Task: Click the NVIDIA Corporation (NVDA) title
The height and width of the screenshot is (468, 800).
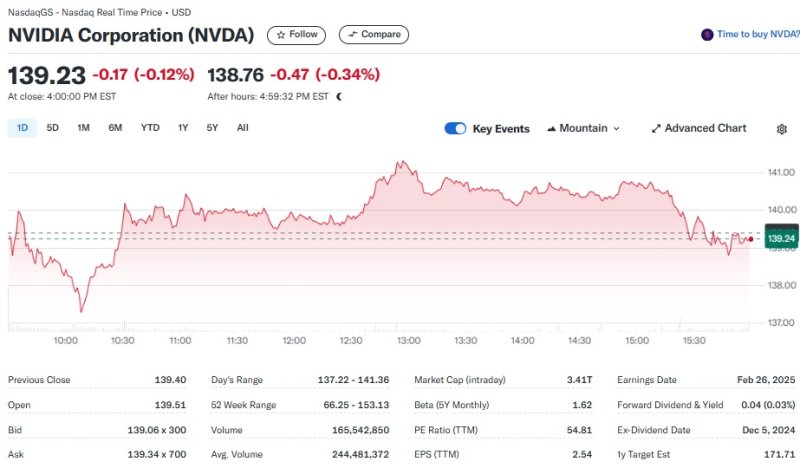Action: tap(131, 35)
